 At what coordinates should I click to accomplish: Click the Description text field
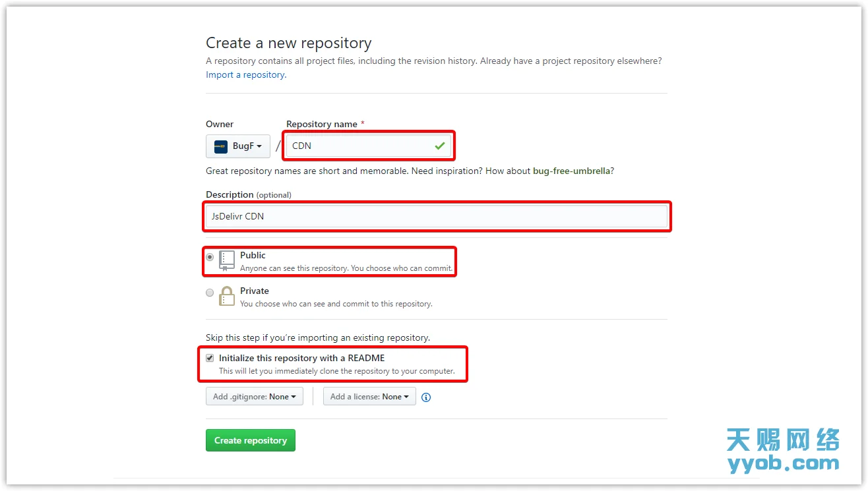[x=435, y=216]
